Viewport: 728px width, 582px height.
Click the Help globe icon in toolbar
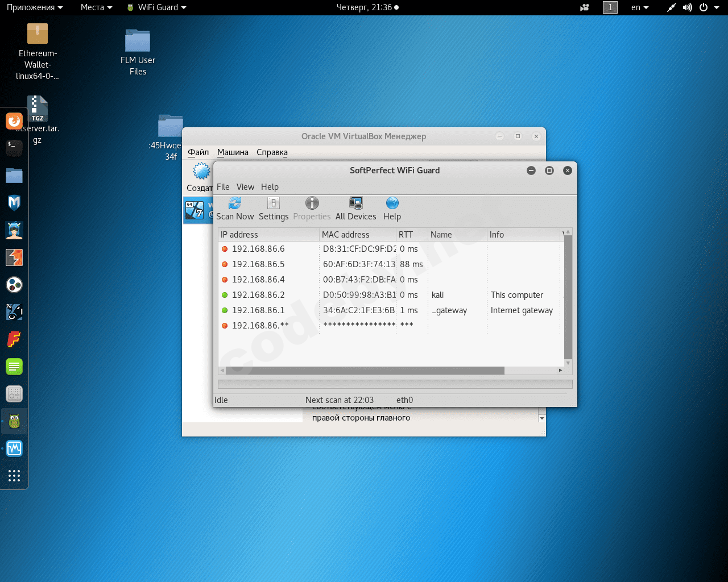[x=392, y=203]
